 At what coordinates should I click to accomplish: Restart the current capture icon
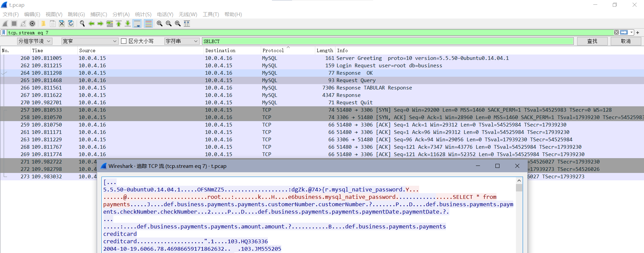click(x=23, y=24)
